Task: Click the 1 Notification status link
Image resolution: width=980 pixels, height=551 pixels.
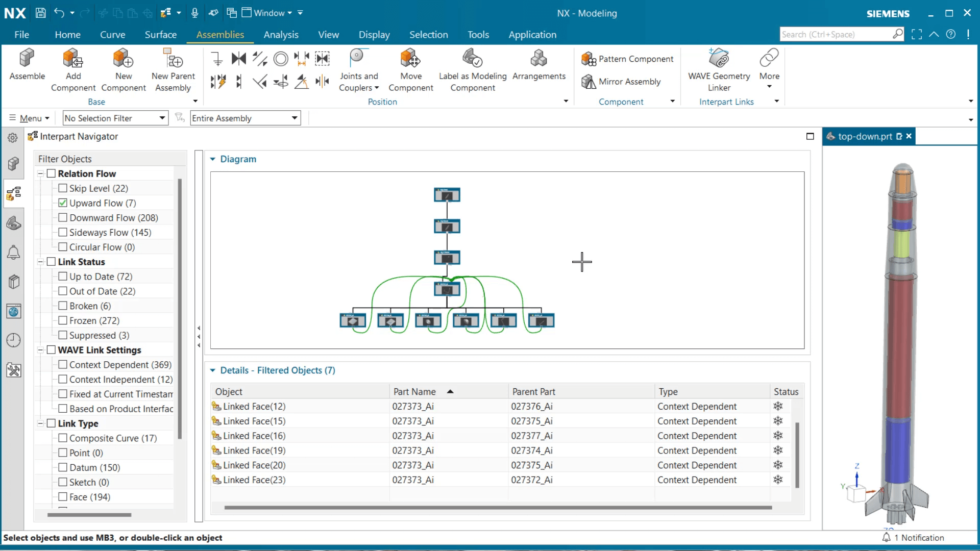Action: [913, 538]
